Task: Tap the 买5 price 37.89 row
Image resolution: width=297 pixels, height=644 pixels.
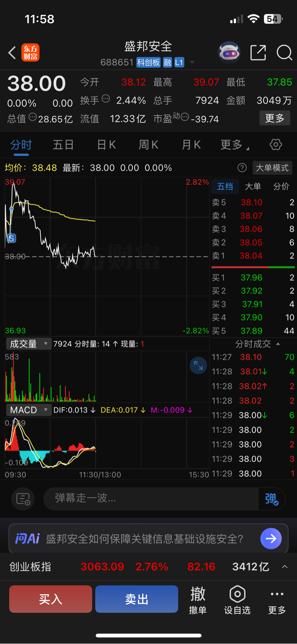Action: coord(253,331)
